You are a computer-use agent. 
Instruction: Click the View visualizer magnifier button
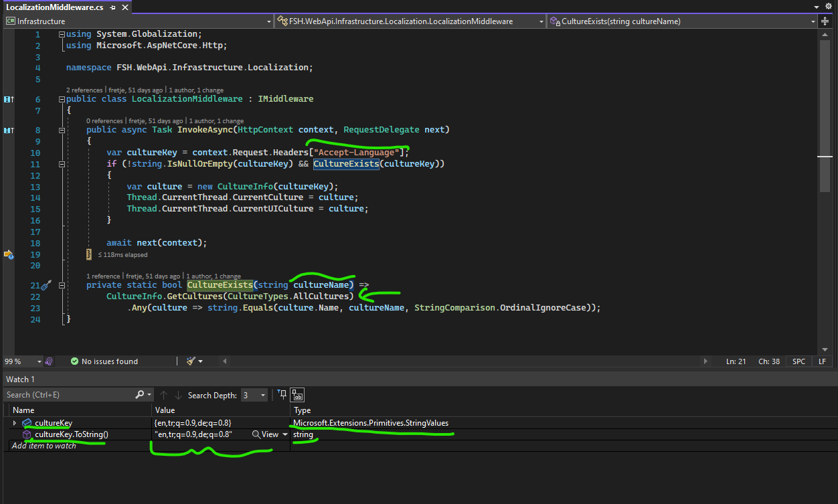click(265, 434)
